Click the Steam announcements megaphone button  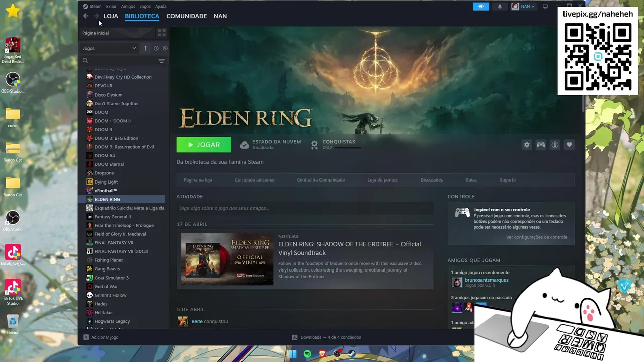coord(481,6)
